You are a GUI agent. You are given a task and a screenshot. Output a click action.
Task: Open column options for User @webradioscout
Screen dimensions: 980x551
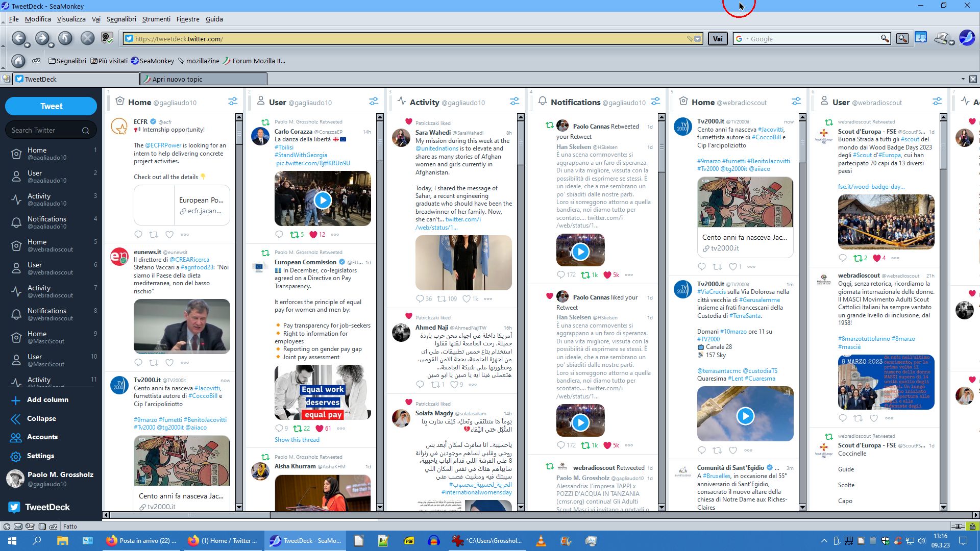(937, 102)
